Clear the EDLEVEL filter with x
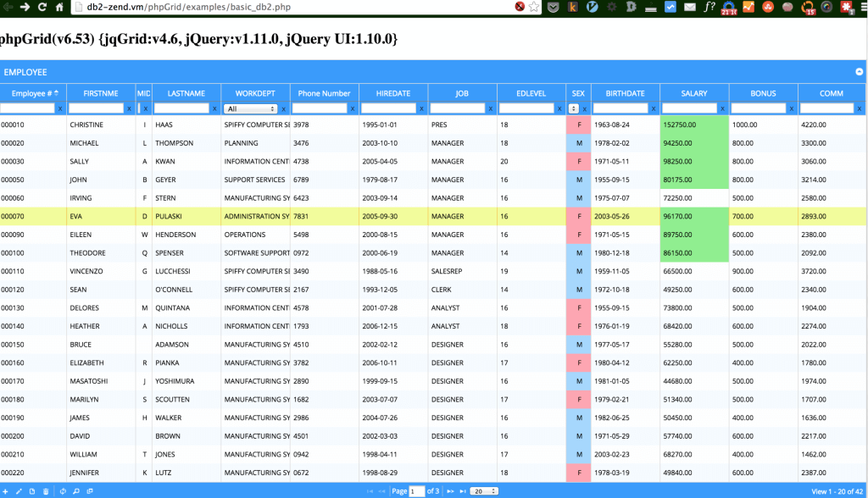 click(559, 109)
